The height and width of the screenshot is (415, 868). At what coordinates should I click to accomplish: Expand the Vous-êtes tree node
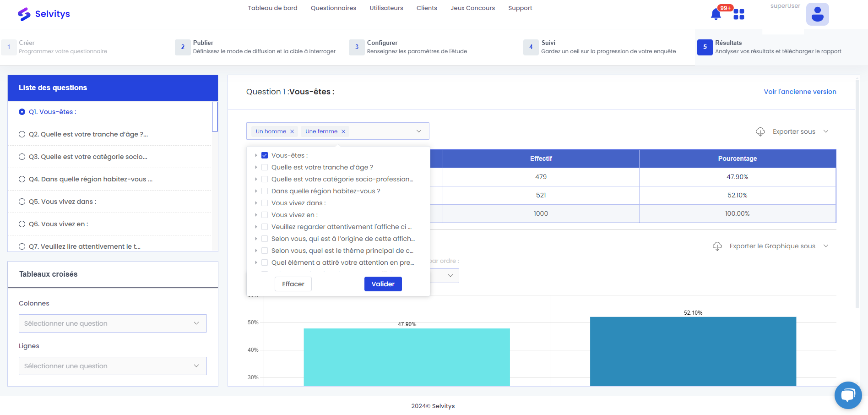tap(256, 155)
